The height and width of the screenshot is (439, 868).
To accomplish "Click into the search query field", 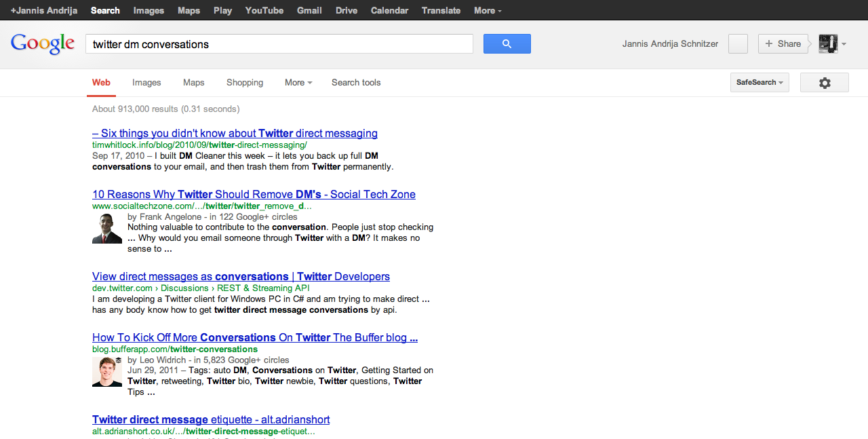I will click(x=279, y=44).
